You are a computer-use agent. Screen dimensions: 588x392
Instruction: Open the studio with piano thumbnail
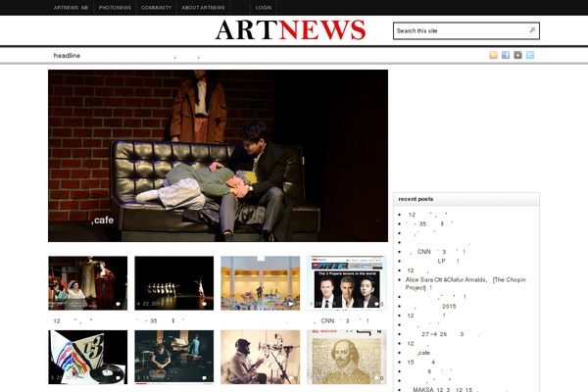coord(174,357)
